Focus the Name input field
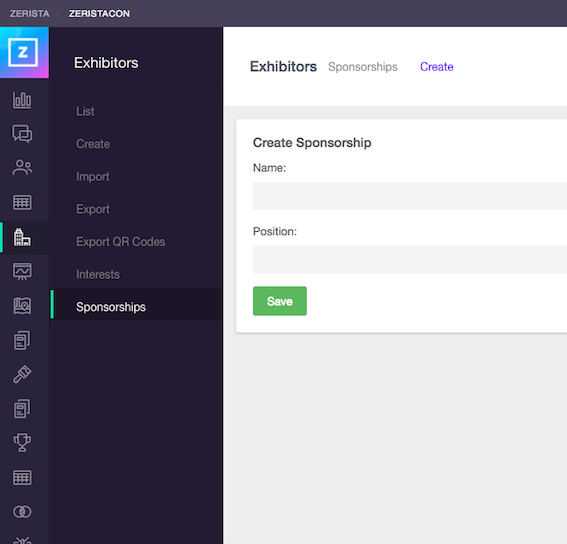This screenshot has height=544, width=567. tap(410, 196)
